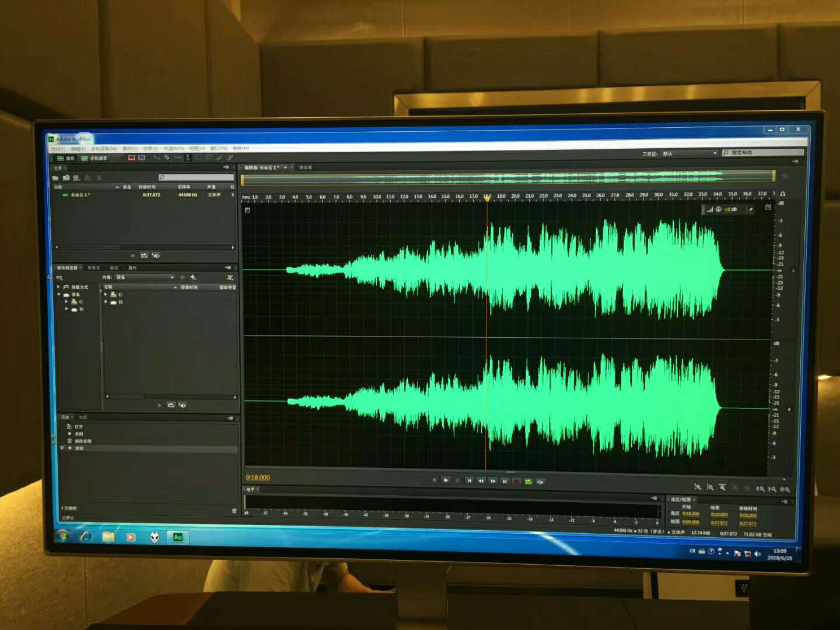Toggle auto-play in Media Browser panel
This screenshot has height=630, width=840.
(x=183, y=405)
